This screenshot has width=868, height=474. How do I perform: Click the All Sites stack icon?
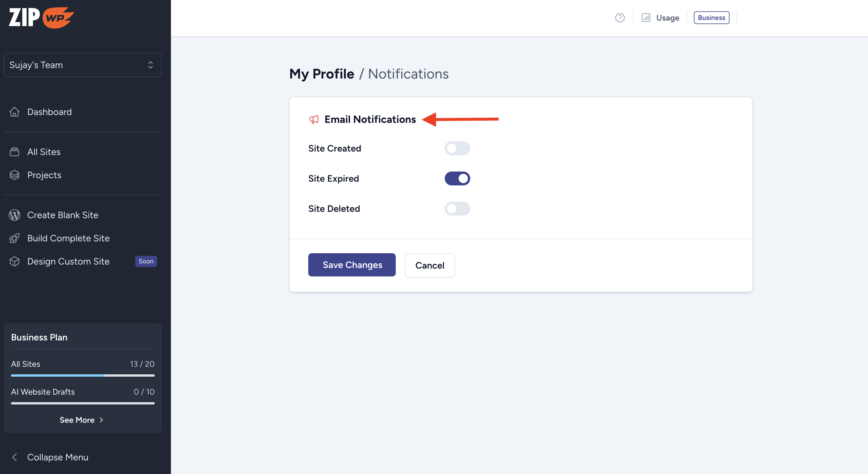click(14, 152)
